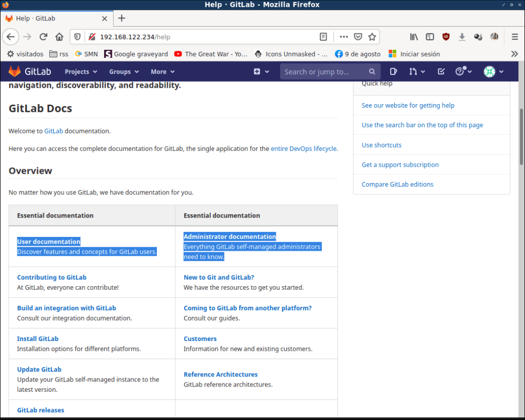Image resolution: width=525 pixels, height=420 pixels.
Task: Open the downloads arrow icon
Action: (462, 37)
